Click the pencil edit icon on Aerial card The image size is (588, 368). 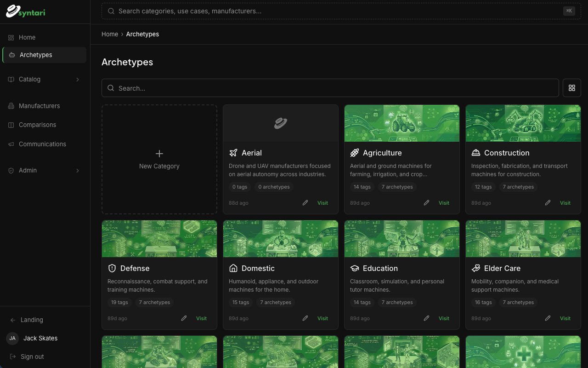click(305, 203)
